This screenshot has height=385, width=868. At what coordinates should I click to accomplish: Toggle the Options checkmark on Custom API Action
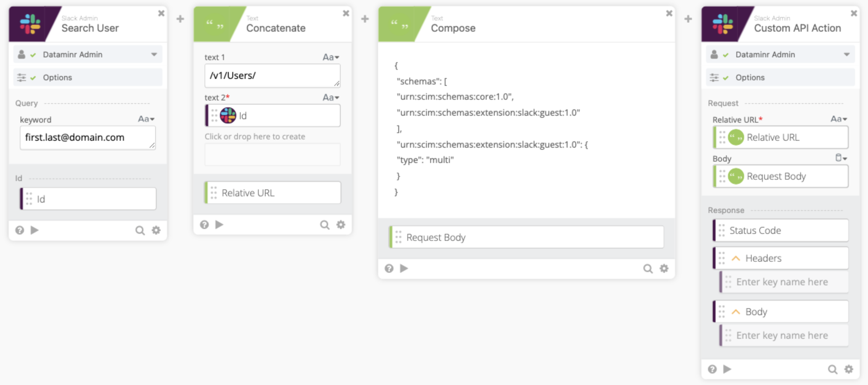click(725, 77)
